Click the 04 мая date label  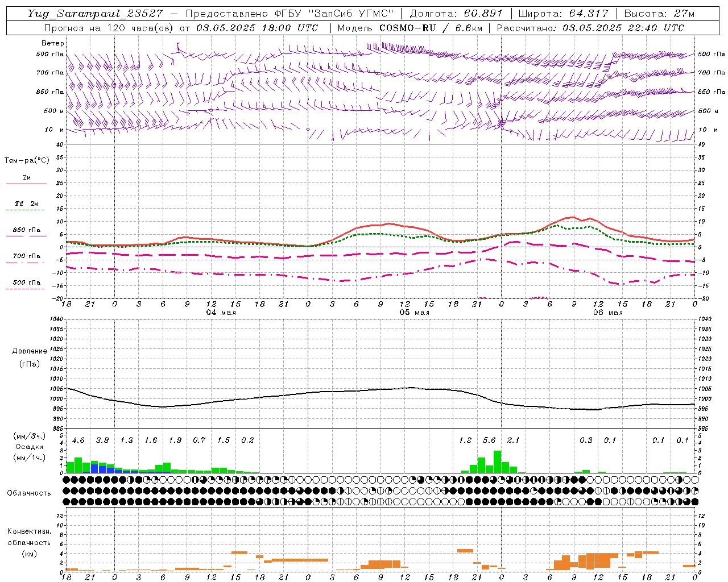pos(221,312)
